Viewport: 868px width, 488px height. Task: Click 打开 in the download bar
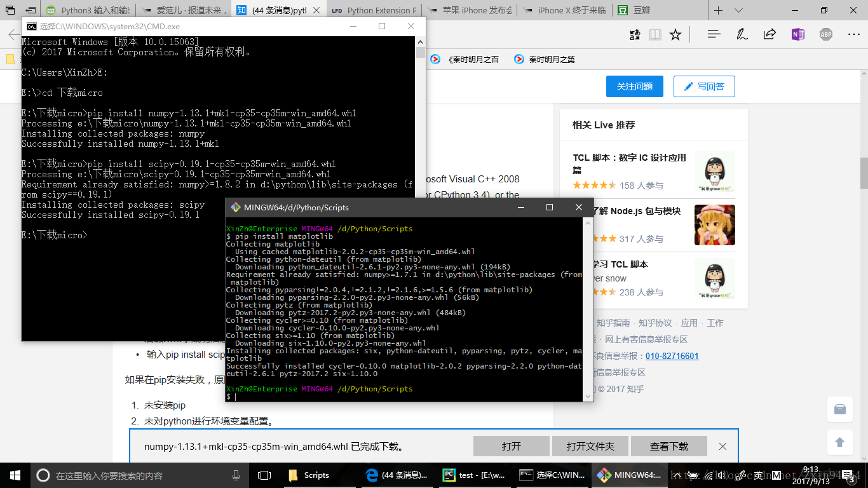[512, 446]
